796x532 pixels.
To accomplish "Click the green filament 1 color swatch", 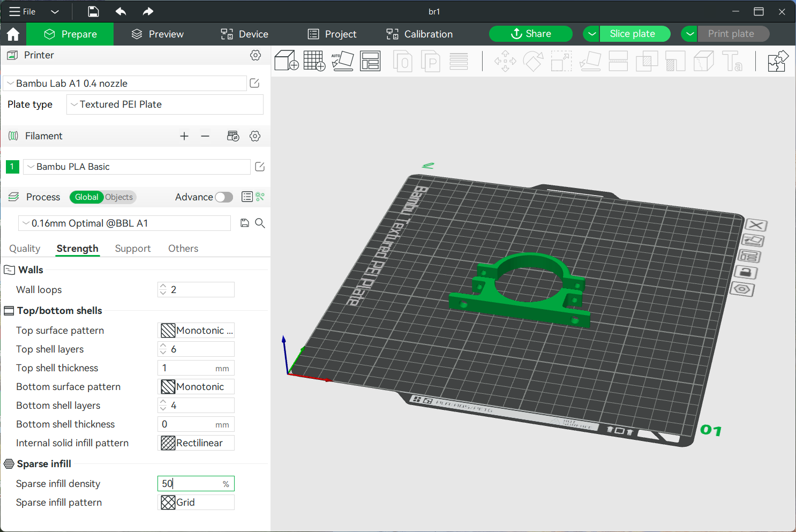I will pyautogui.click(x=12, y=167).
